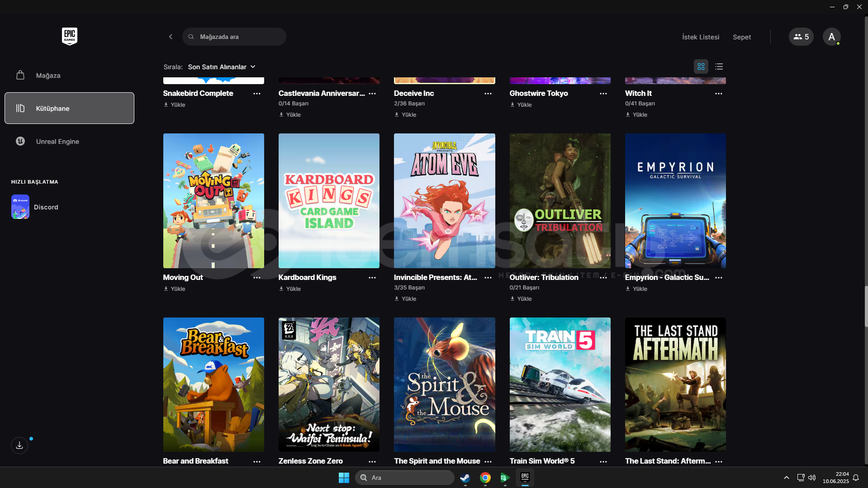Open options menu for Deceive Inc
This screenshot has height=488, width=868.
pos(488,94)
